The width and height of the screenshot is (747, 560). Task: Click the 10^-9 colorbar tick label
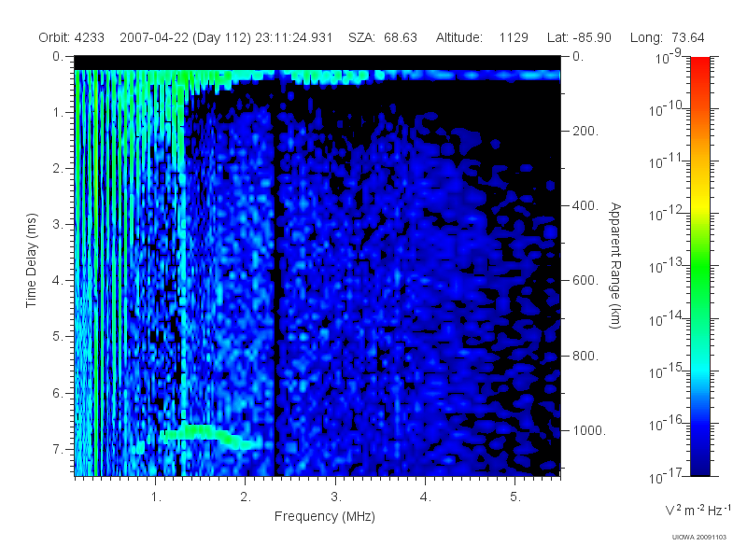click(x=669, y=57)
